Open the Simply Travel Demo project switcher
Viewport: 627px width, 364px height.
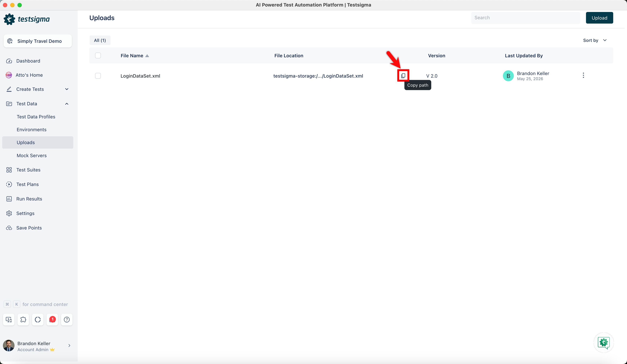38,41
